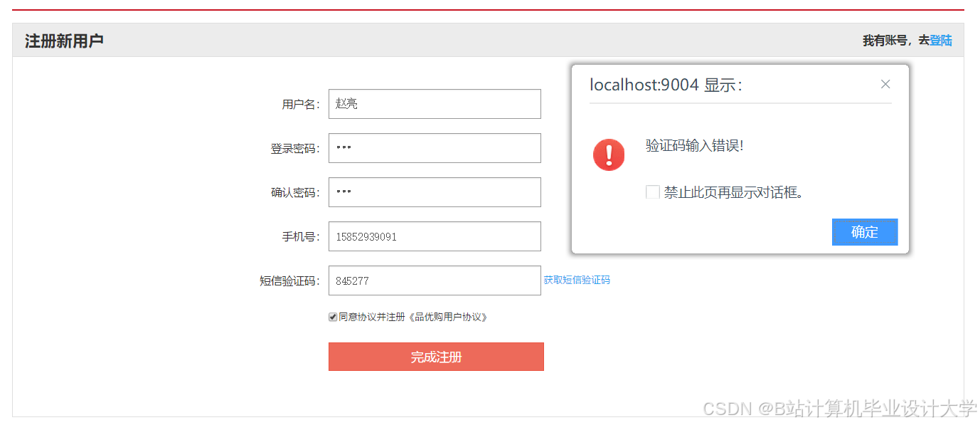Click the 登陆 link at top right
This screenshot has height=425, width=980.
pyautogui.click(x=940, y=41)
